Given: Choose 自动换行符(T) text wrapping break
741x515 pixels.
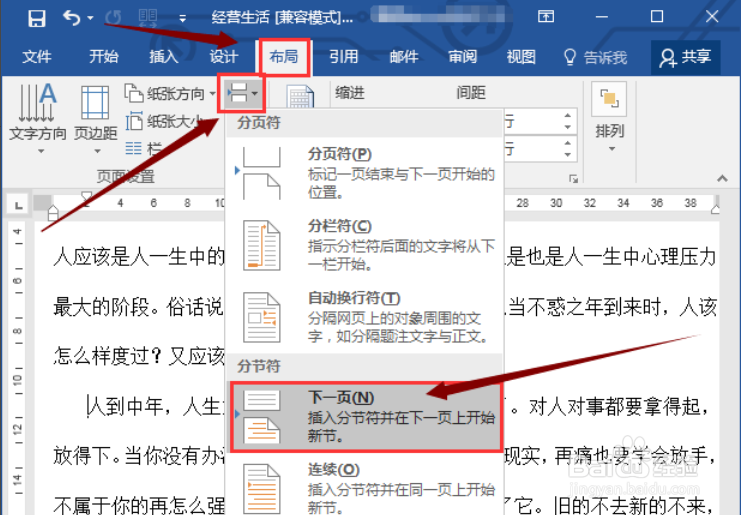Looking at the screenshot, I should point(364,318).
